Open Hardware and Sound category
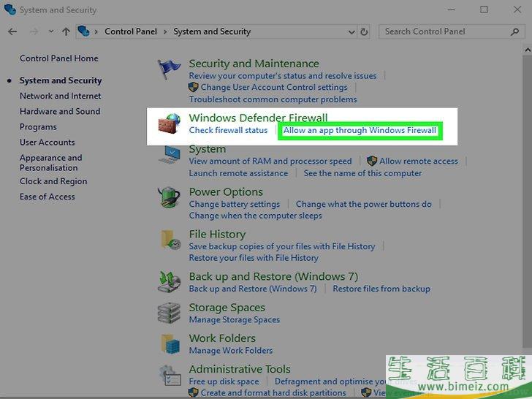 [x=59, y=111]
